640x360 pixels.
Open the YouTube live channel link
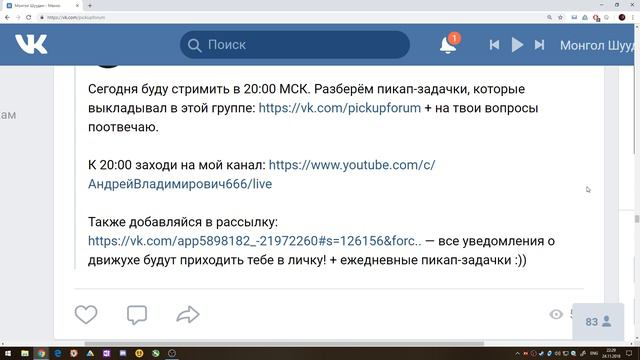point(262,174)
